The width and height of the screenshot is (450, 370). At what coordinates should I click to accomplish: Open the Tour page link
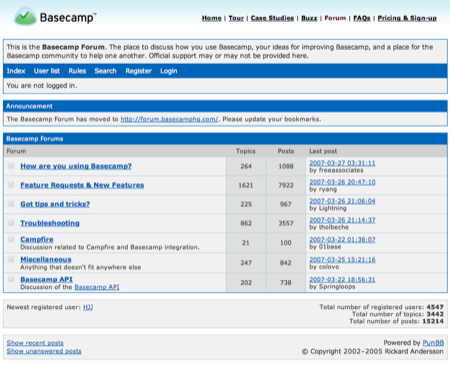click(236, 18)
